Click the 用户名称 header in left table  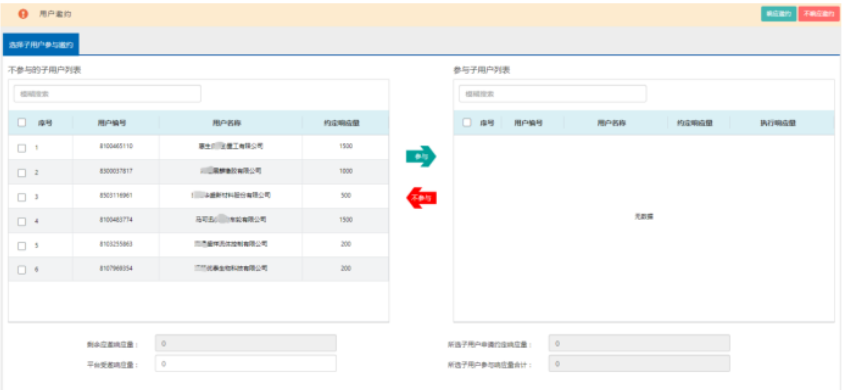[x=226, y=123]
